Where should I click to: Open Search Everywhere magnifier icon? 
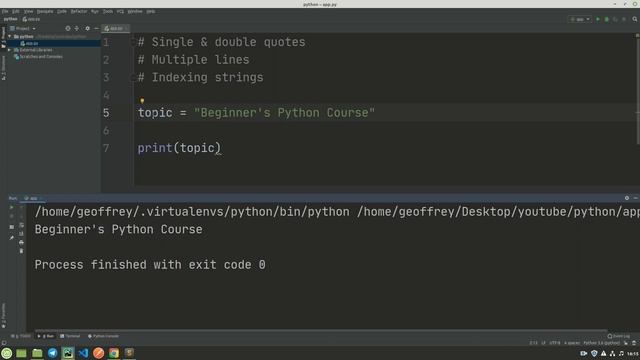635,19
